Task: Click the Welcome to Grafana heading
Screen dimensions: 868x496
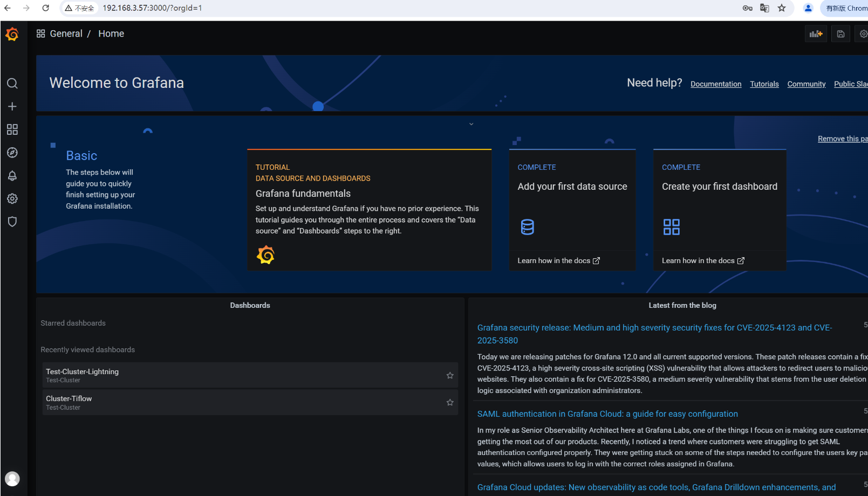Action: 117,82
